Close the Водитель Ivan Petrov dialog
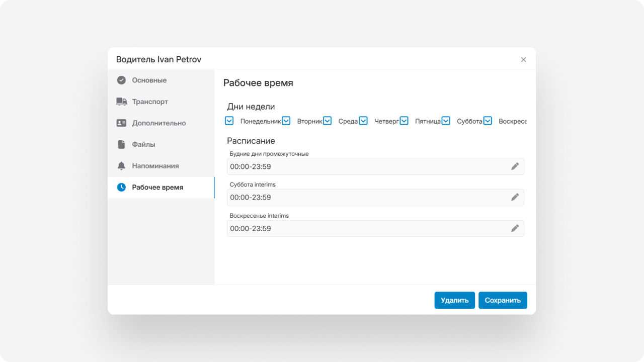Image resolution: width=644 pixels, height=362 pixels. 523,60
